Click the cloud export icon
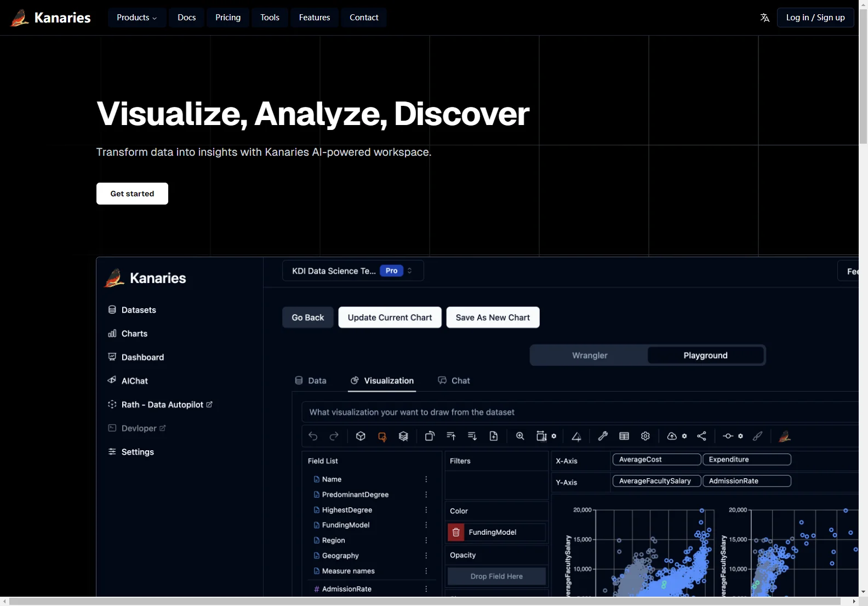 pos(672,436)
